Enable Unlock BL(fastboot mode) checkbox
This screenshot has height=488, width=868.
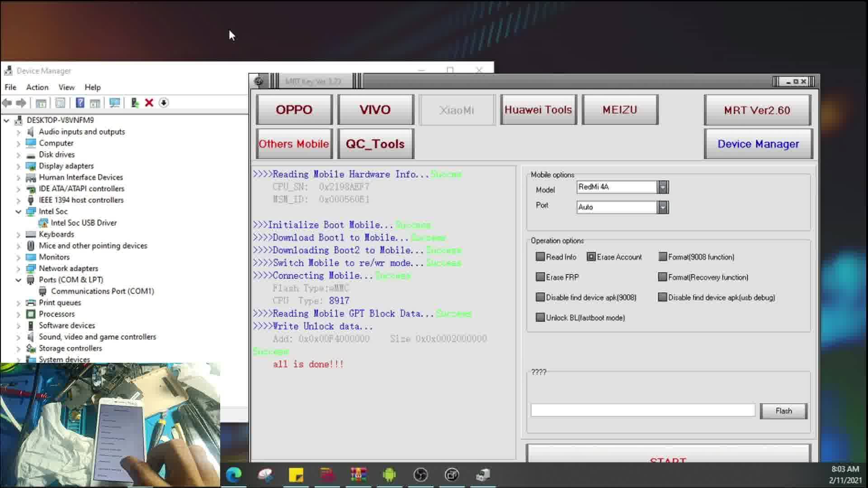540,318
